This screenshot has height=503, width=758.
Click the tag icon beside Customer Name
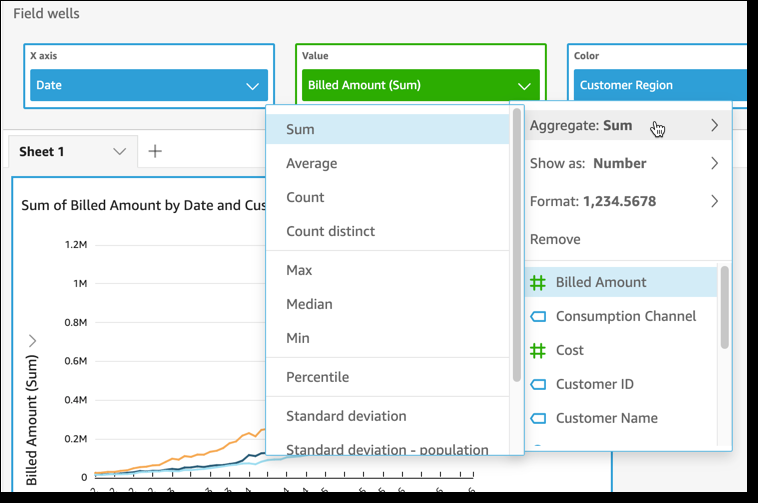(537, 419)
